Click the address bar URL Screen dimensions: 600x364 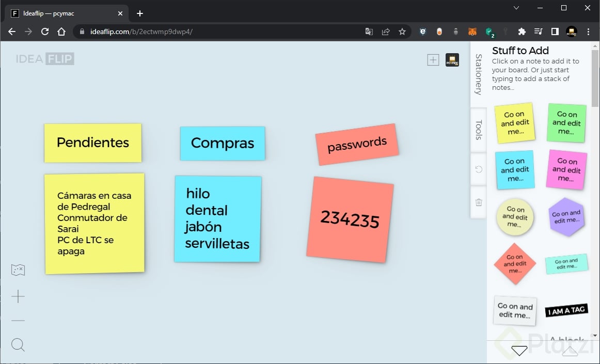coord(141,32)
